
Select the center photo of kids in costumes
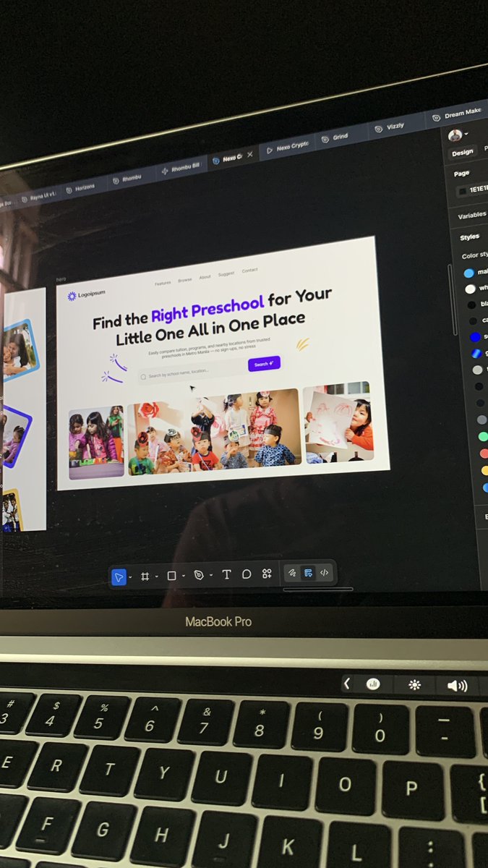[214, 432]
